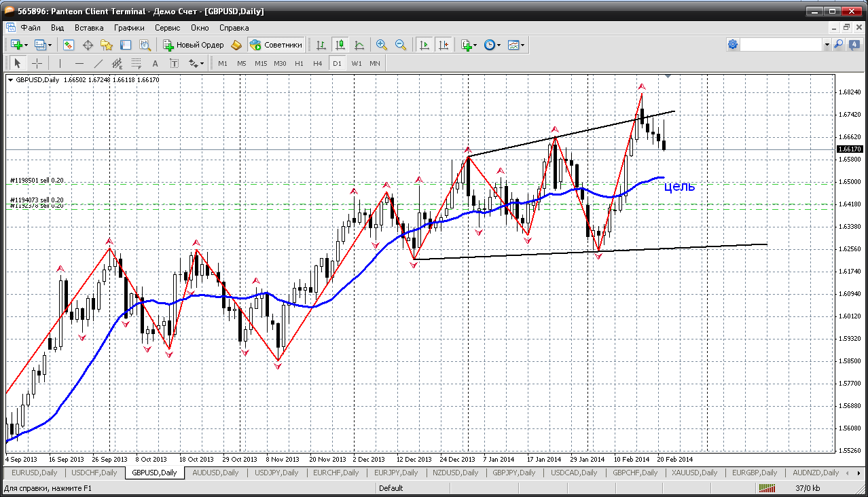Select the Text 'A' drawing tool
Screen dimensions: 868x497
(155, 63)
